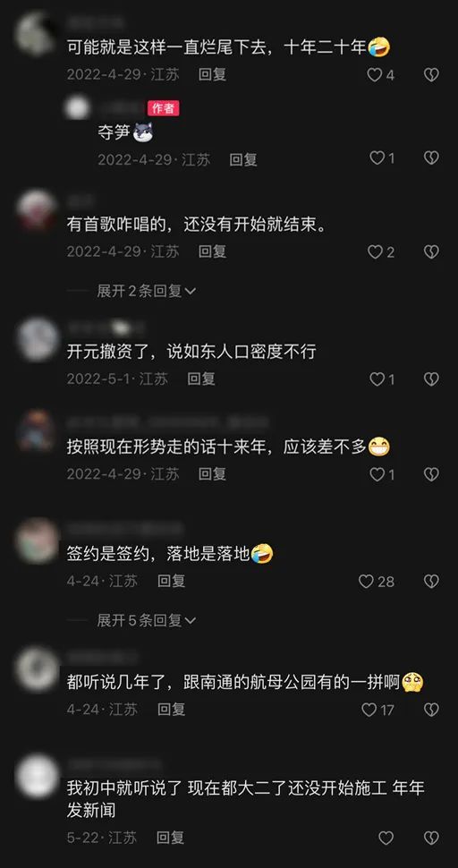This screenshot has height=868, width=458.
Task: Dislike the 按照现在形势走 comment
Action: pos(431,474)
